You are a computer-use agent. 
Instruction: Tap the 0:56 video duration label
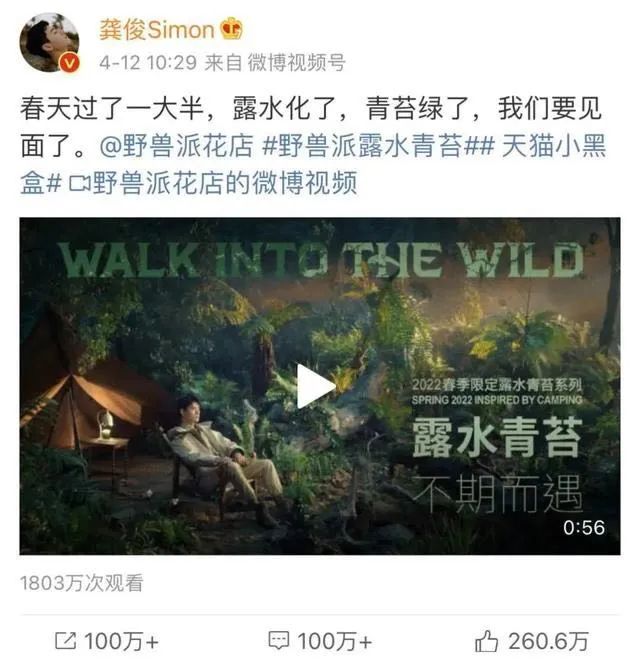584,528
